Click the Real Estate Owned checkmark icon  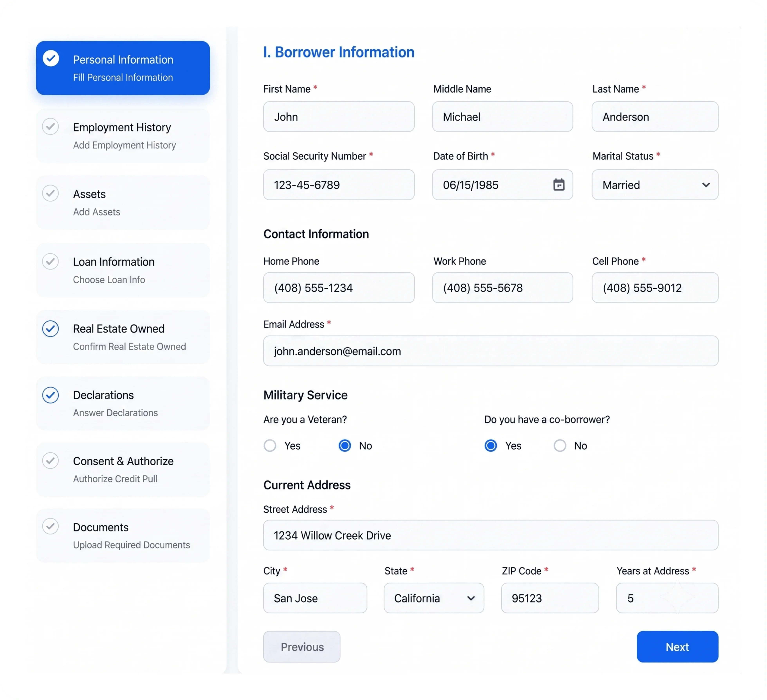click(50, 329)
